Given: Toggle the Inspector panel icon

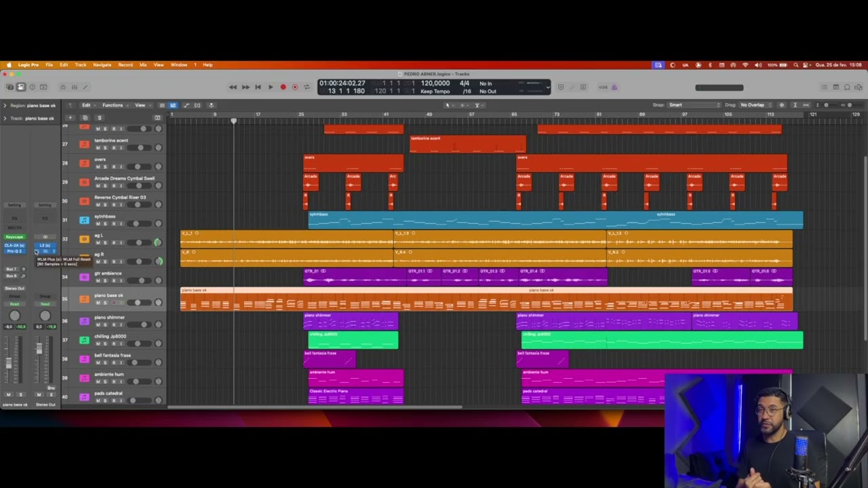Looking at the screenshot, I should (x=20, y=87).
